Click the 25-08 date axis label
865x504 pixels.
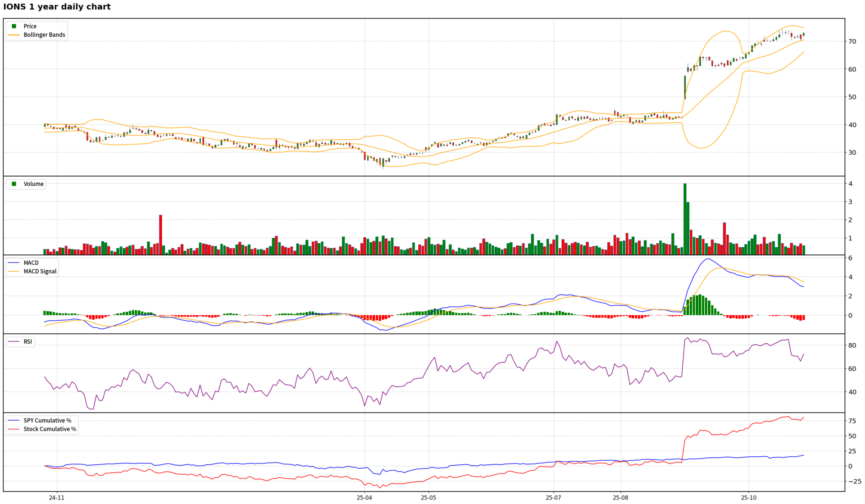click(x=620, y=498)
